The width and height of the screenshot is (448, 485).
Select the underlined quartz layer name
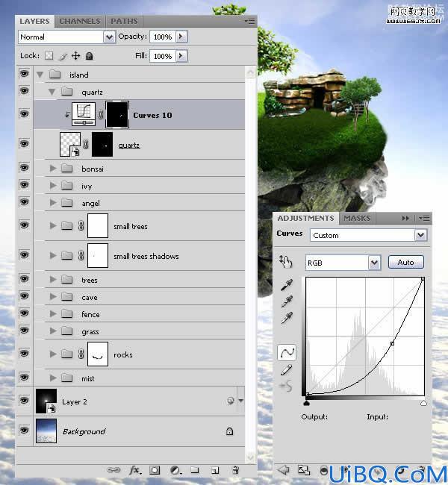pos(129,145)
